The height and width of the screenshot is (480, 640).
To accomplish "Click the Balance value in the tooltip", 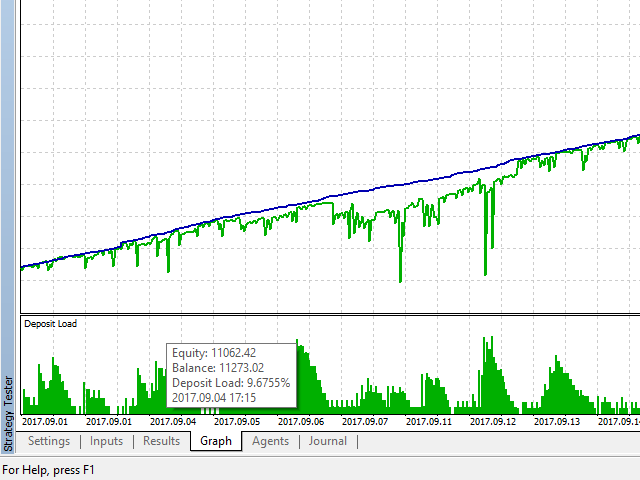I will click(241, 368).
